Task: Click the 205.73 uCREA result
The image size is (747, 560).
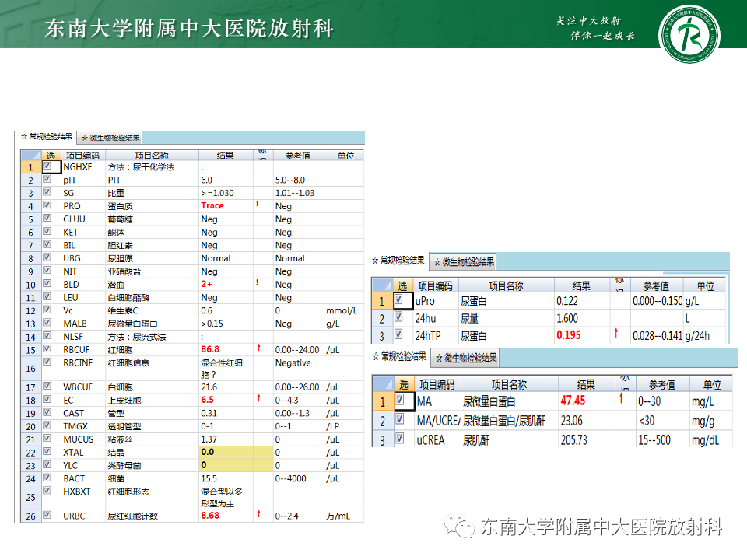Action: point(573,440)
